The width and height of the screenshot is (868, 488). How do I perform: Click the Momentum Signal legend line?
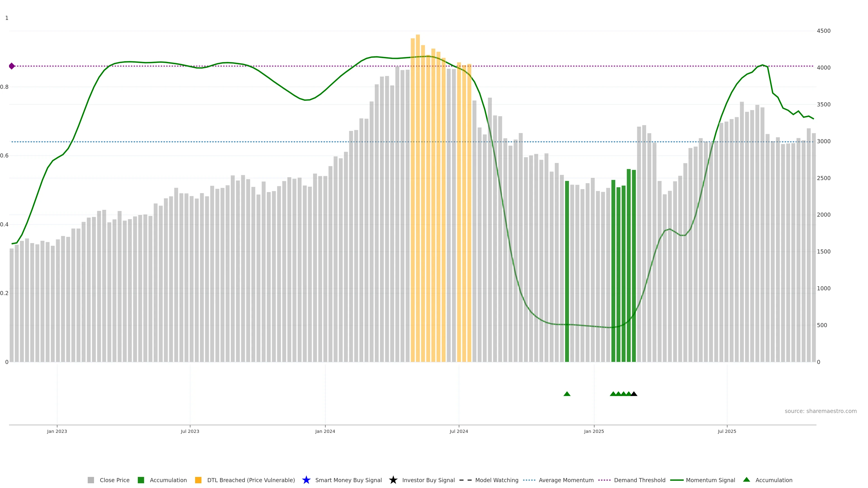tap(677, 480)
